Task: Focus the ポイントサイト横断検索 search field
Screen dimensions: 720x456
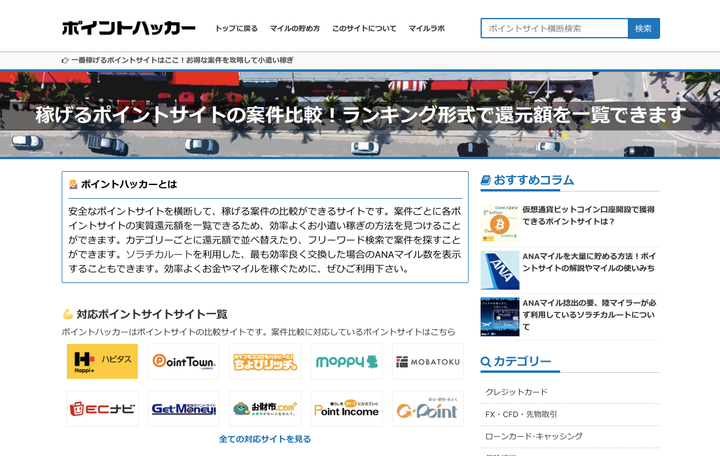Action: [554, 28]
